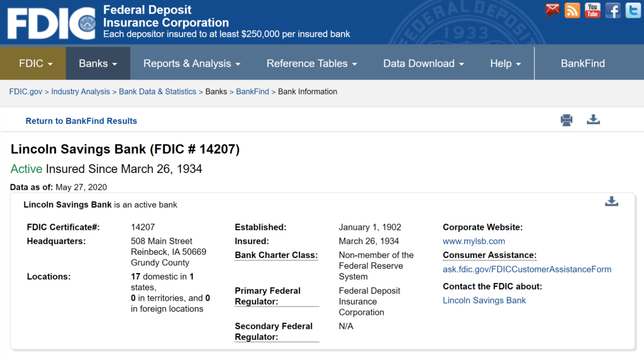644x360 pixels.
Task: Open the YouTube icon
Action: [592, 10]
